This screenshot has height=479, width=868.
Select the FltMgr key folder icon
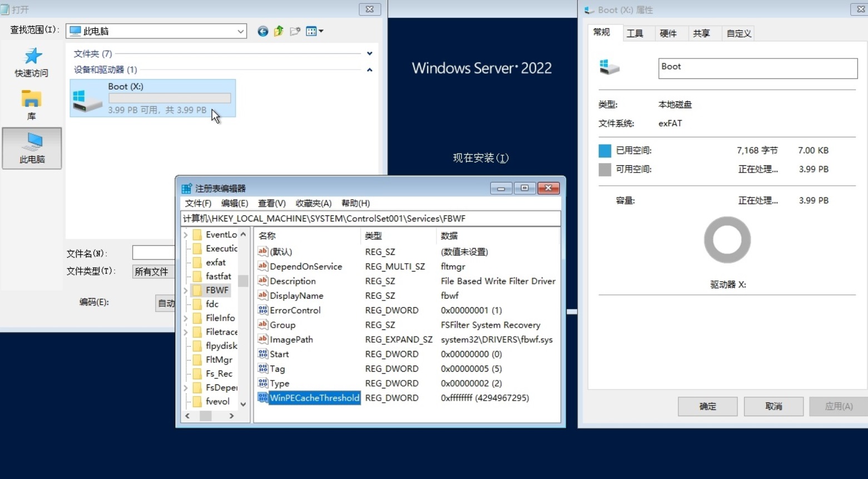197,359
